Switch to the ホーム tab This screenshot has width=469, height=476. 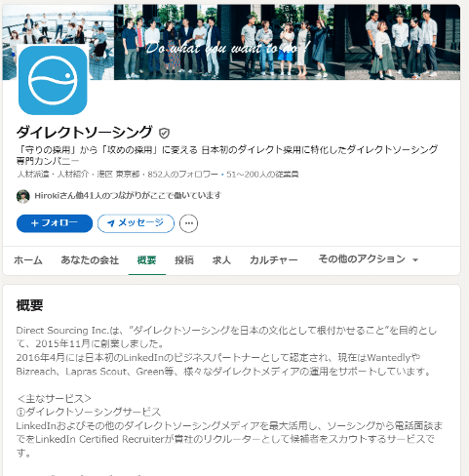[x=28, y=260]
